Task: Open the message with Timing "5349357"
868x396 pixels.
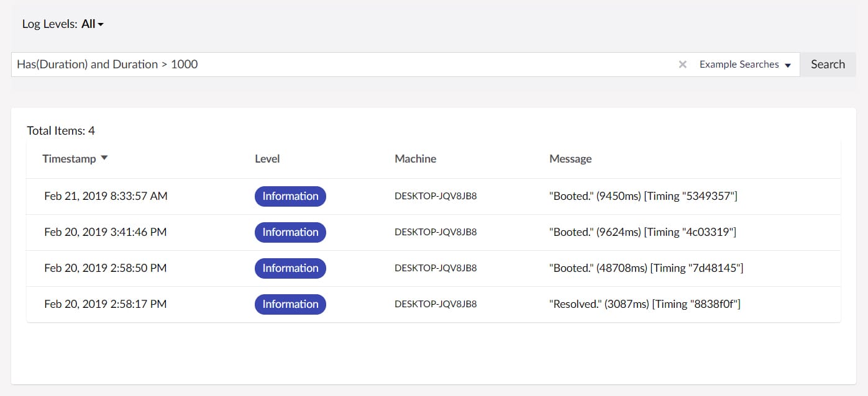Action: (643, 196)
